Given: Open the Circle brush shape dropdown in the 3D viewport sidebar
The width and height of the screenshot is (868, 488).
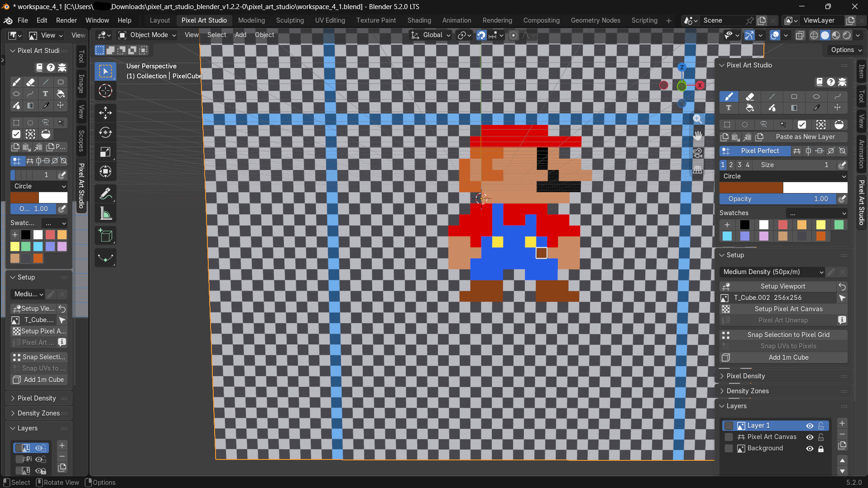Looking at the screenshot, I should [x=783, y=176].
